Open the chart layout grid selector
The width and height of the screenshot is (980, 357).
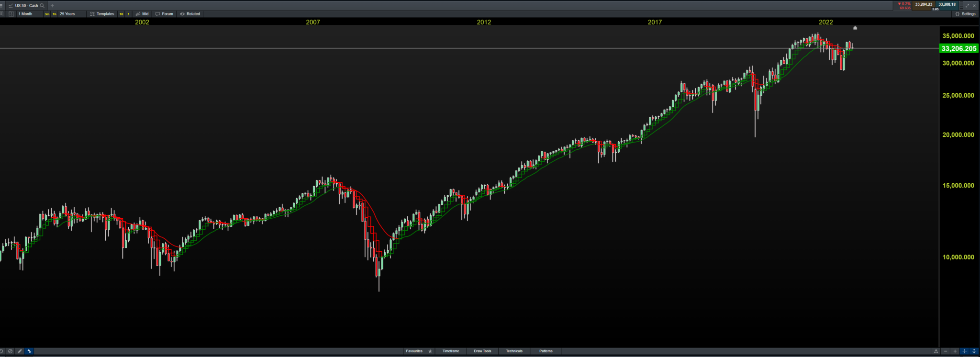pos(11,14)
